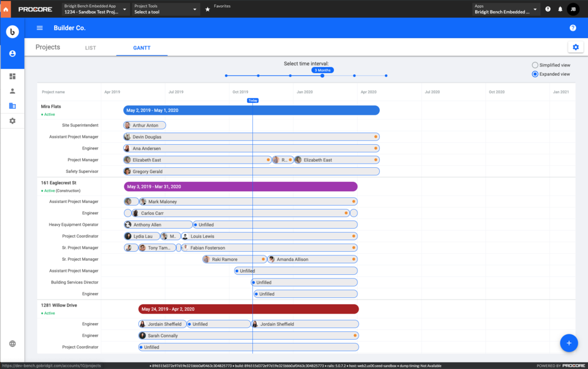
Task: Open the 1281 Willow Drive project name
Action: click(59, 305)
